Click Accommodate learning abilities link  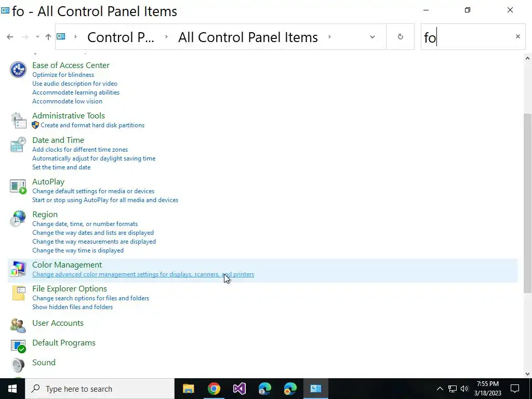pos(76,92)
